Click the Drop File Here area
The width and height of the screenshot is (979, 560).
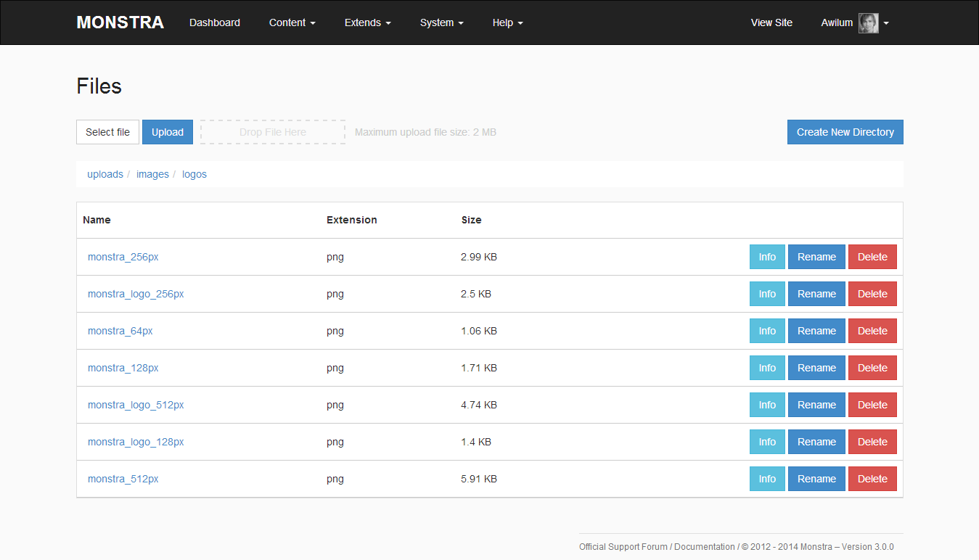tap(272, 131)
